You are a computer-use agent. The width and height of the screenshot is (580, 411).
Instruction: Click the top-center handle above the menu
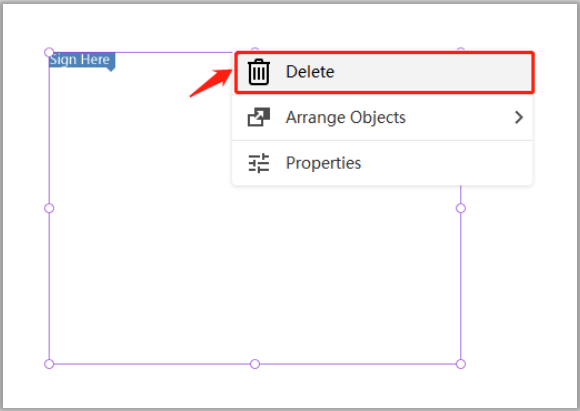tap(255, 49)
